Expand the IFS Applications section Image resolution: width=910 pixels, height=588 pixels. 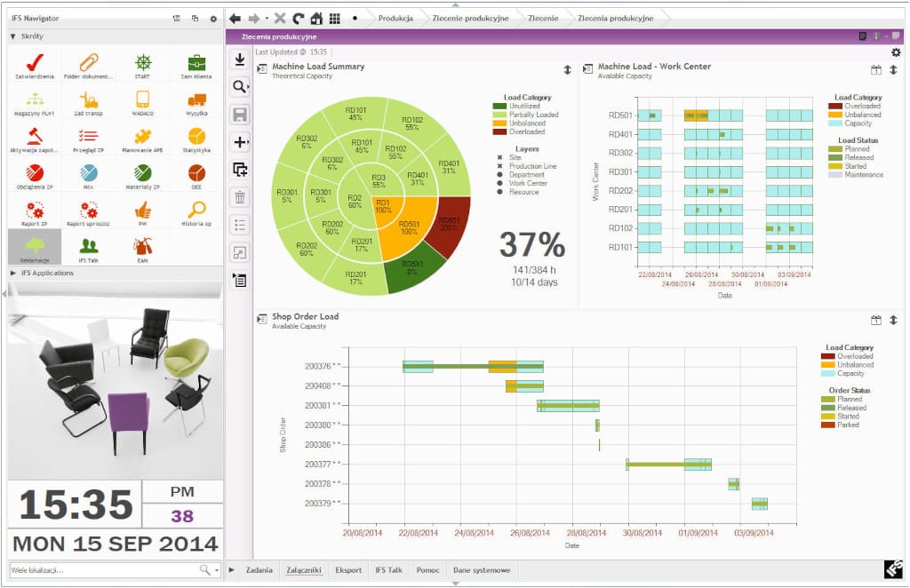point(12,274)
